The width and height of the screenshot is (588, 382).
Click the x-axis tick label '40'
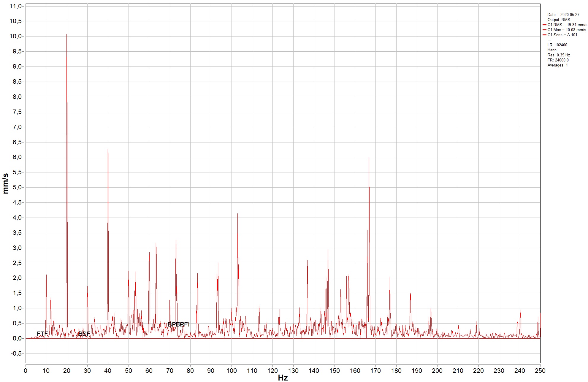click(108, 370)
